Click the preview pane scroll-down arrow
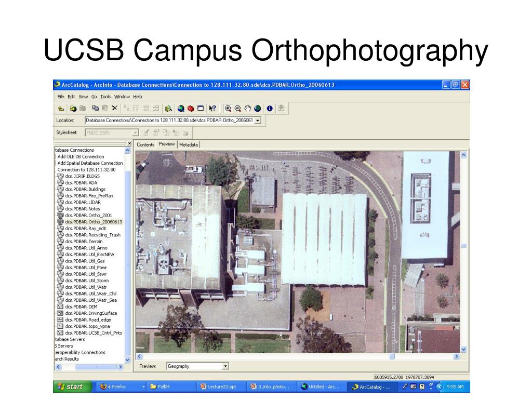This screenshot has width=532, height=399. coord(463,349)
